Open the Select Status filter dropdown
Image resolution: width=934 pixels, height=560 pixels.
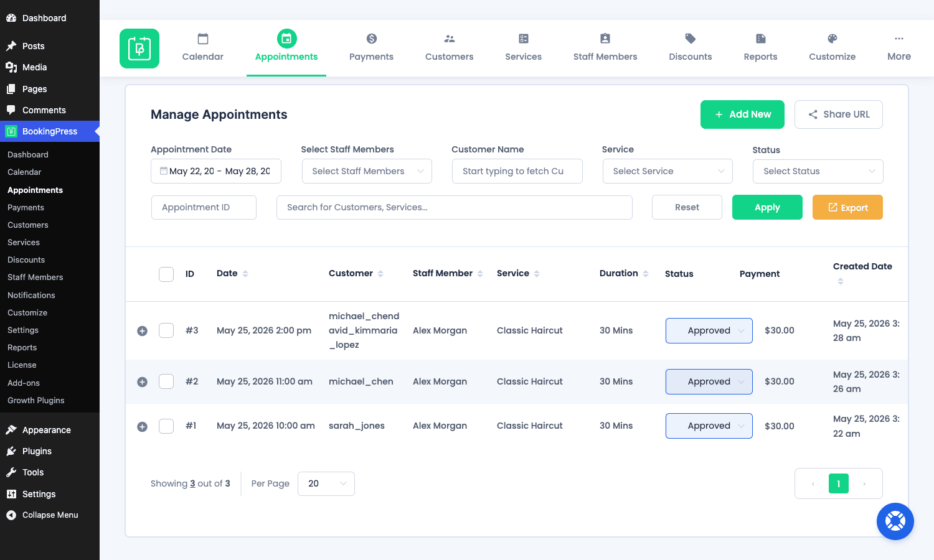(x=818, y=171)
